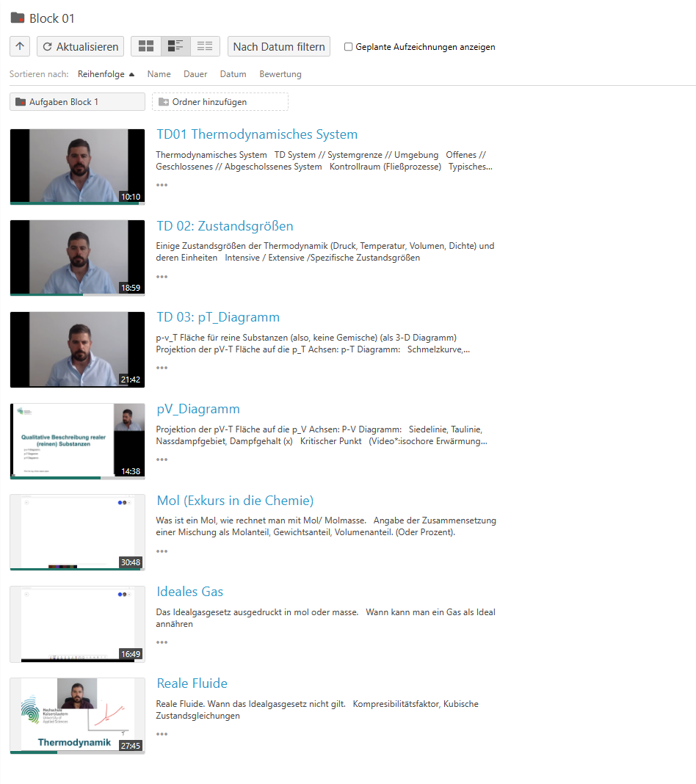Click progress bar under Reale Fluide thumbnail
This screenshot has width=696, height=784.
tap(77, 752)
